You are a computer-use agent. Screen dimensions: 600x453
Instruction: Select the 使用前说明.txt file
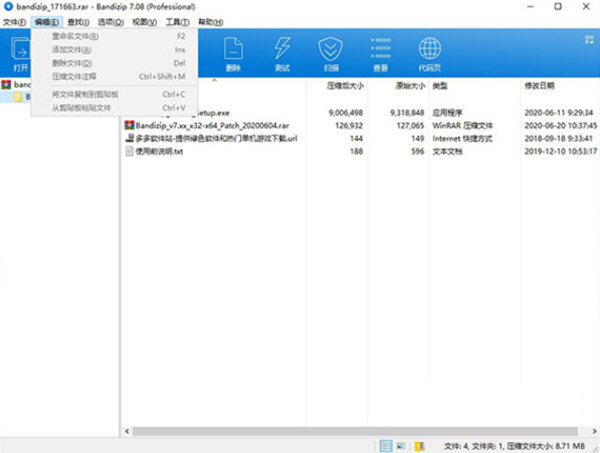[x=159, y=151]
